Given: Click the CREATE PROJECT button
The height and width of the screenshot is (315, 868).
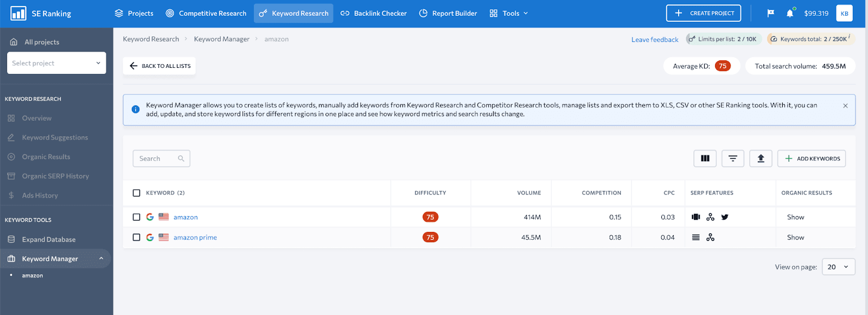Looking at the screenshot, I should [x=704, y=13].
